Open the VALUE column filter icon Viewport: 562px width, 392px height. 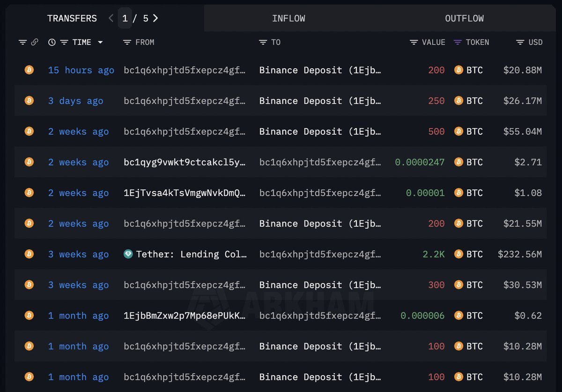(x=414, y=42)
